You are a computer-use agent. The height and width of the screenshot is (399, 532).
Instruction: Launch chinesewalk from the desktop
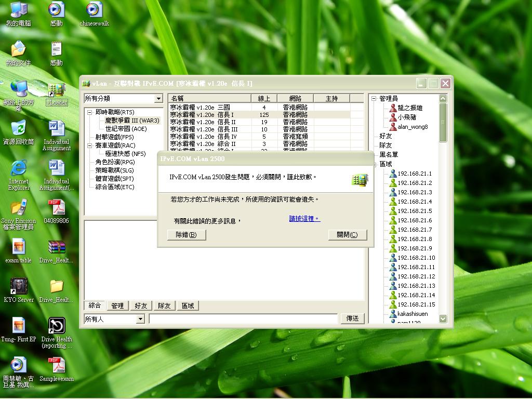[x=94, y=10]
